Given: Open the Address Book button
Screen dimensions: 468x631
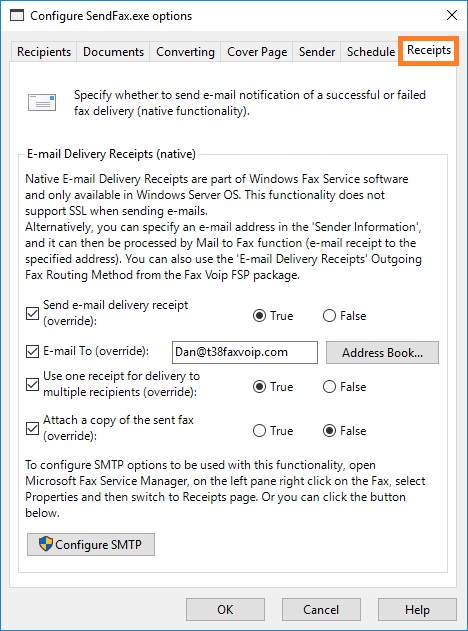Looking at the screenshot, I should 382,353.
